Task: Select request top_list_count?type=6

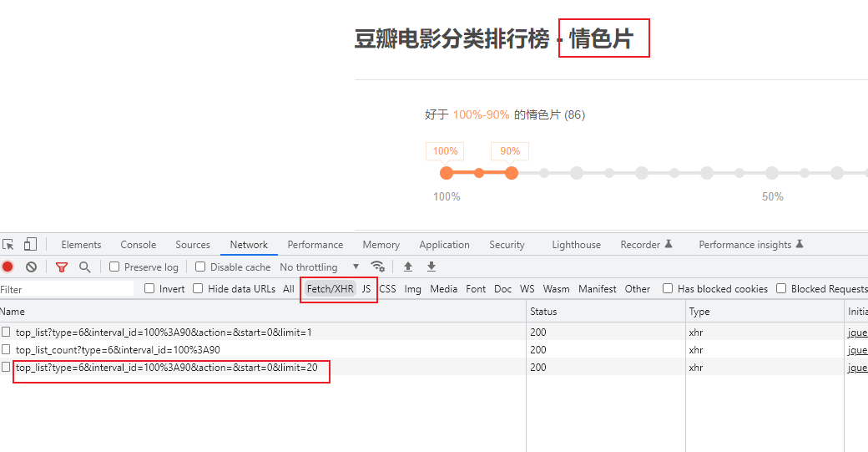Action: tap(118, 350)
